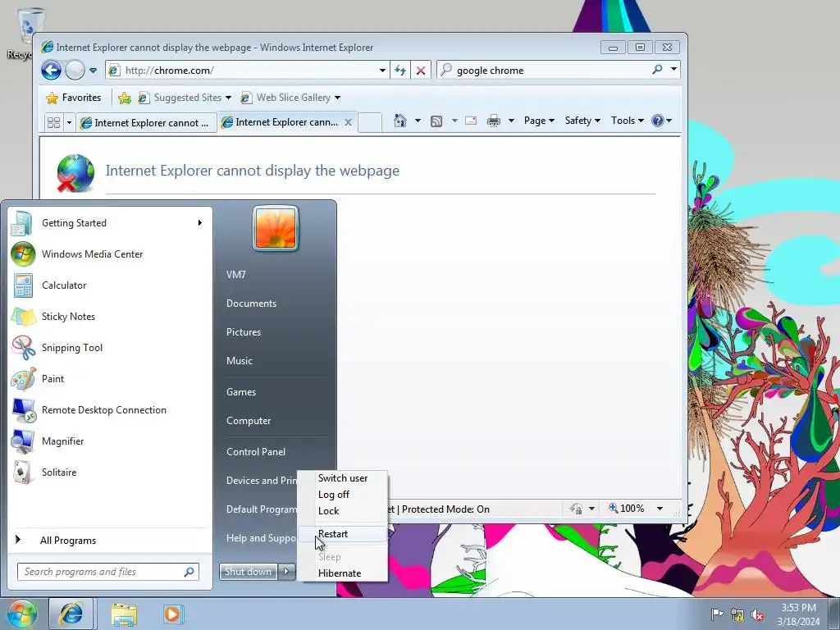Viewport: 840px width, 630px height.
Task: Open the recent pages dropdown arrow
Action: (94, 71)
